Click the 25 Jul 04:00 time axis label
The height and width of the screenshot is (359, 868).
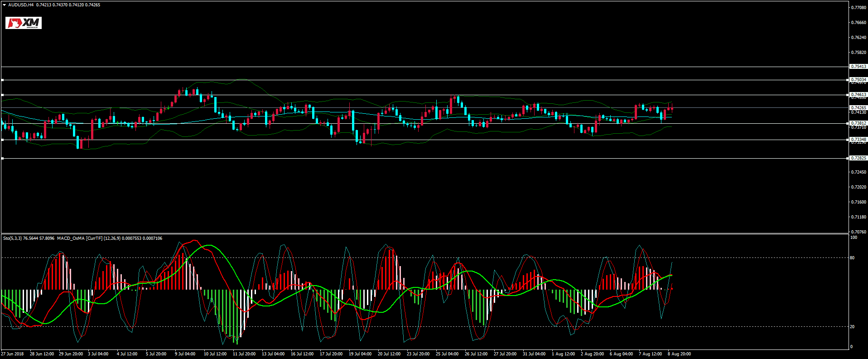pyautogui.click(x=447, y=354)
